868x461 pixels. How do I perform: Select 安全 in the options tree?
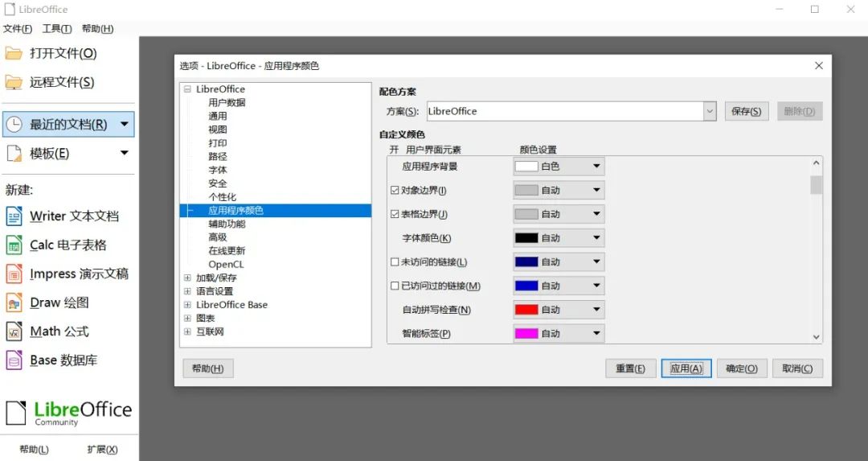(x=218, y=183)
